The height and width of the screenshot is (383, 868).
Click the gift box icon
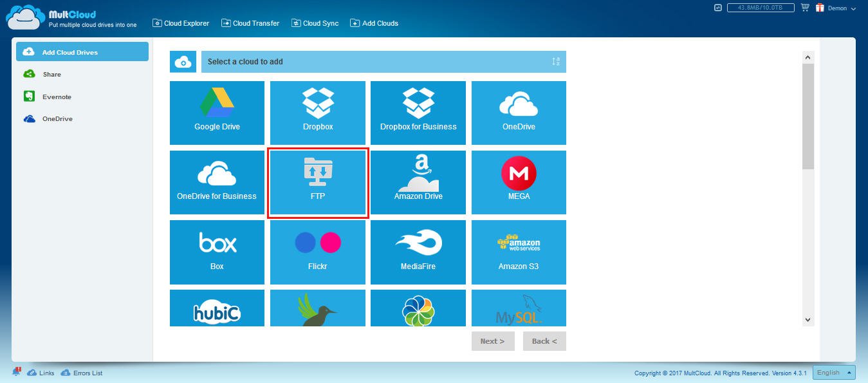pyautogui.click(x=820, y=8)
